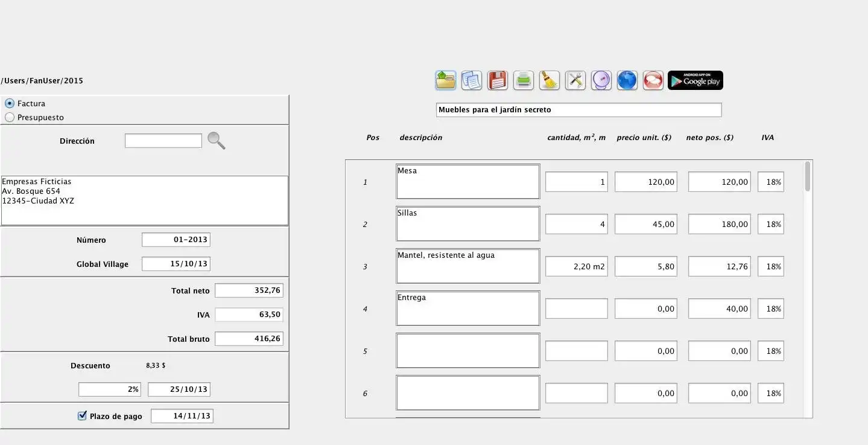Image resolution: width=868 pixels, height=445 pixels.
Task: Click the 18% IVA field in row 6
Action: tap(771, 393)
